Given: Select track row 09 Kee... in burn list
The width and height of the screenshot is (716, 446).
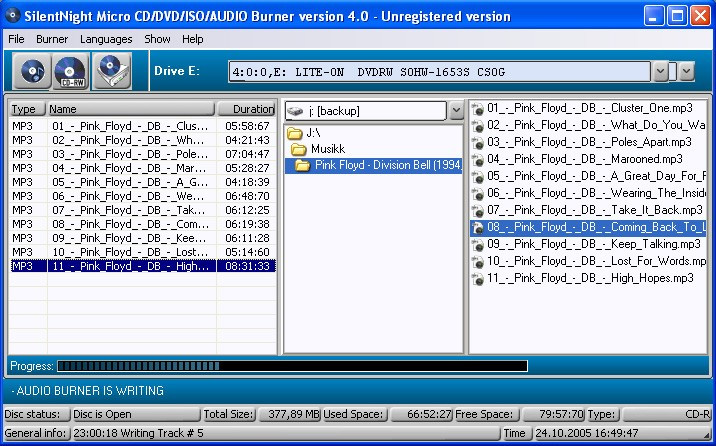Looking at the screenshot, I should tap(143, 238).
